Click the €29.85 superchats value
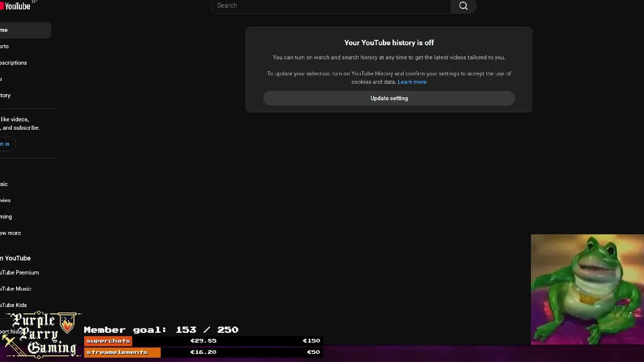Image resolution: width=644 pixels, height=362 pixels. point(203,341)
